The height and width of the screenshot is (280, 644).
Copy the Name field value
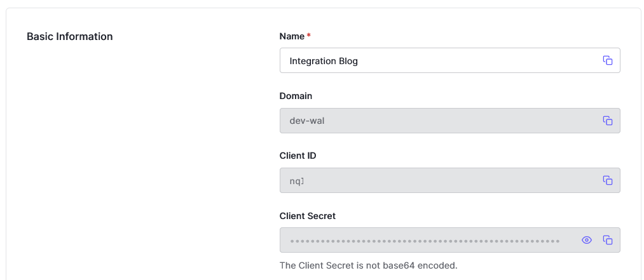(x=607, y=60)
